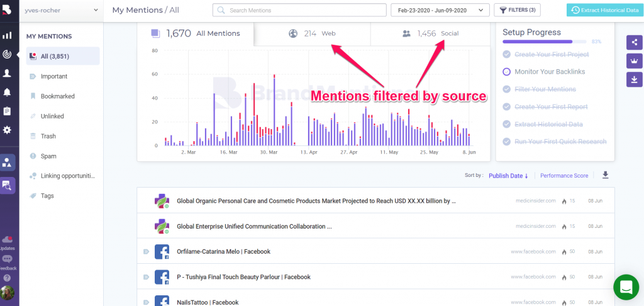Click the Facebook icon of Orfilame-Catarina Melo
644x306 pixels.
pos(162,251)
